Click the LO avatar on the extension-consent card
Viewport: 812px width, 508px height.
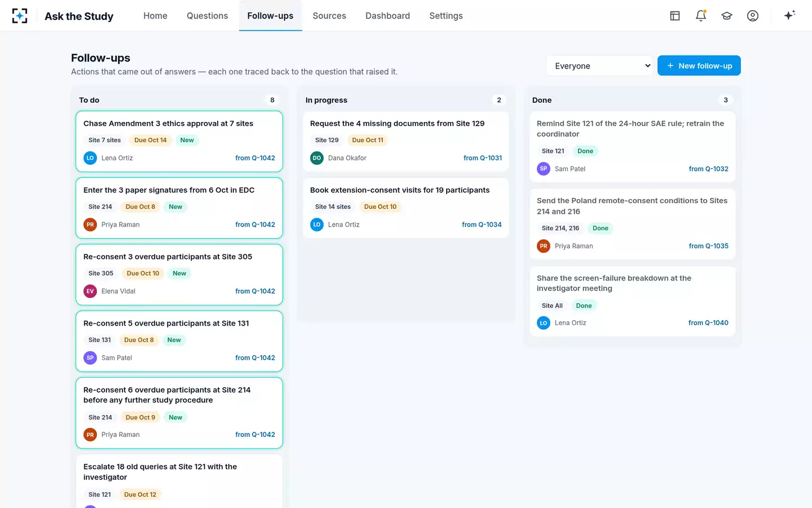(x=317, y=225)
